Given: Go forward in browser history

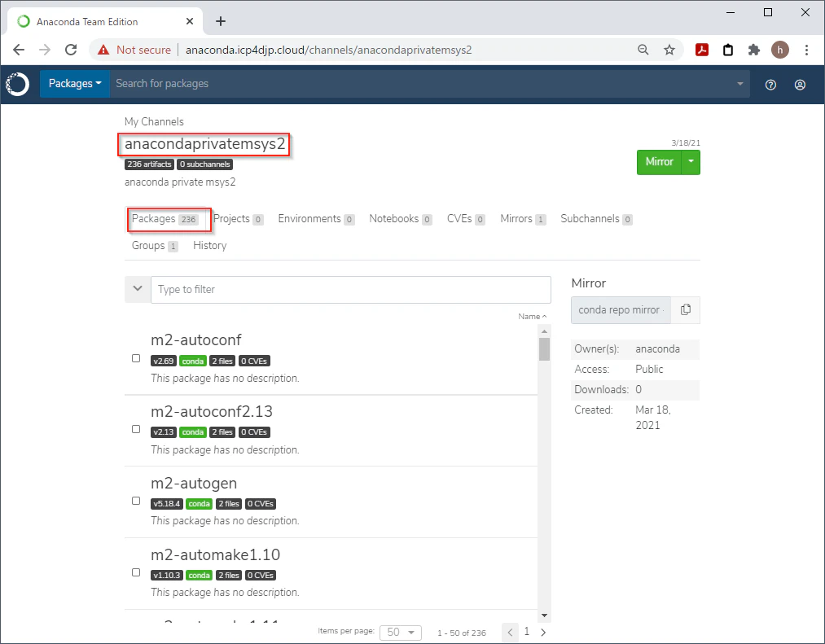Looking at the screenshot, I should pyautogui.click(x=46, y=50).
